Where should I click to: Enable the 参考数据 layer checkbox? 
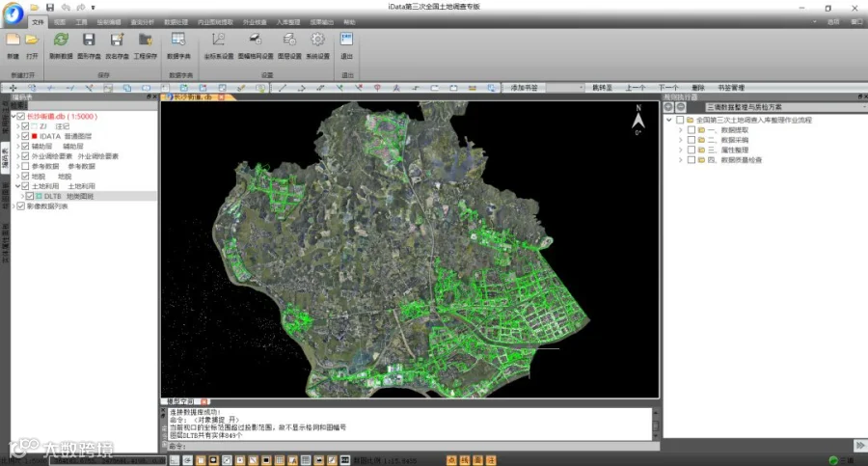point(25,166)
